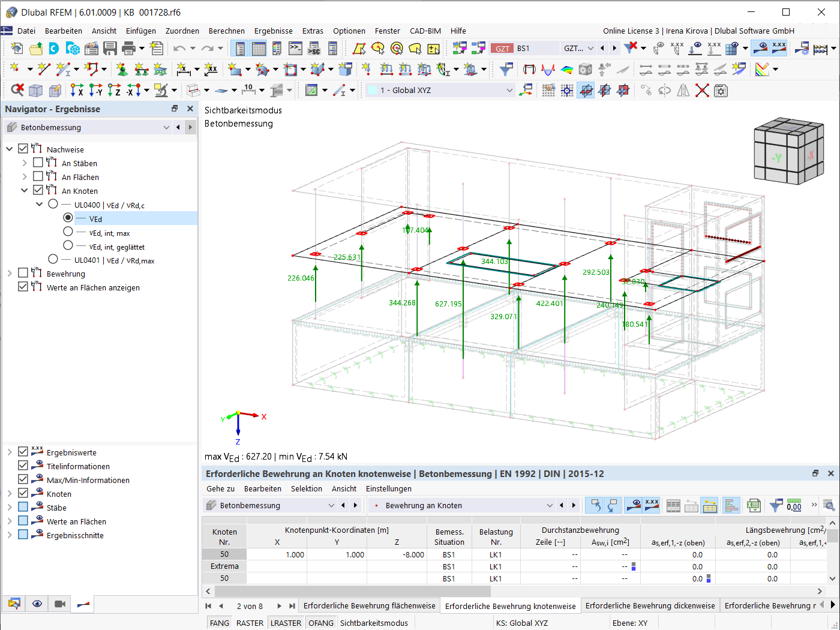Viewport: 840px width, 630px height.
Task: Click the result filter with red X icon
Action: pyautogui.click(x=630, y=48)
